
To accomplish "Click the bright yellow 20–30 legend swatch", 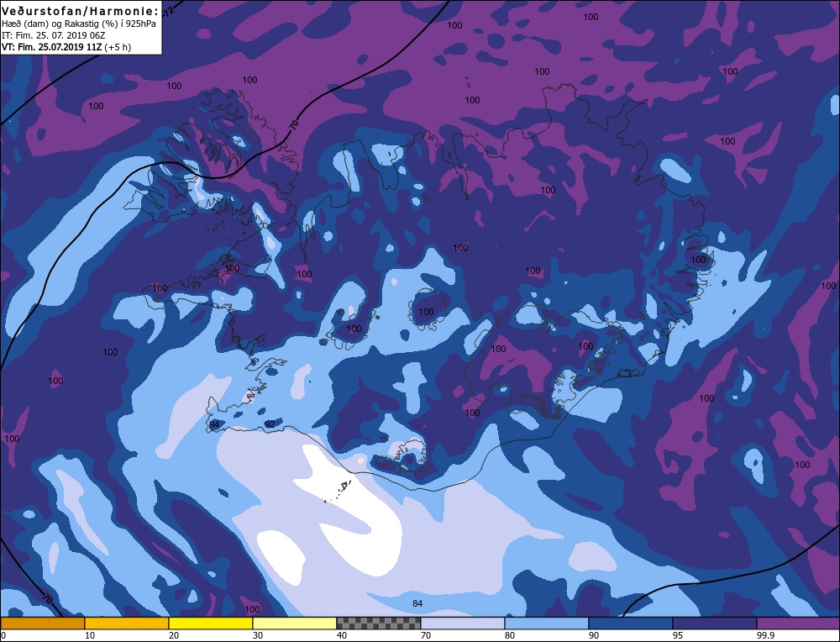I will pos(211,624).
